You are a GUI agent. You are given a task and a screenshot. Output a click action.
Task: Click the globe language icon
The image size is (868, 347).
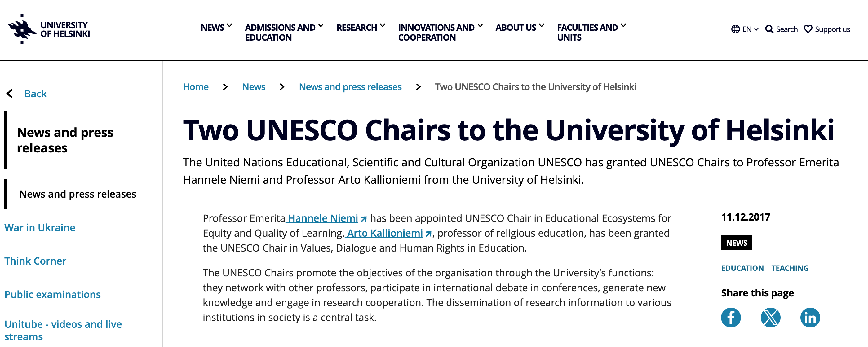click(735, 29)
